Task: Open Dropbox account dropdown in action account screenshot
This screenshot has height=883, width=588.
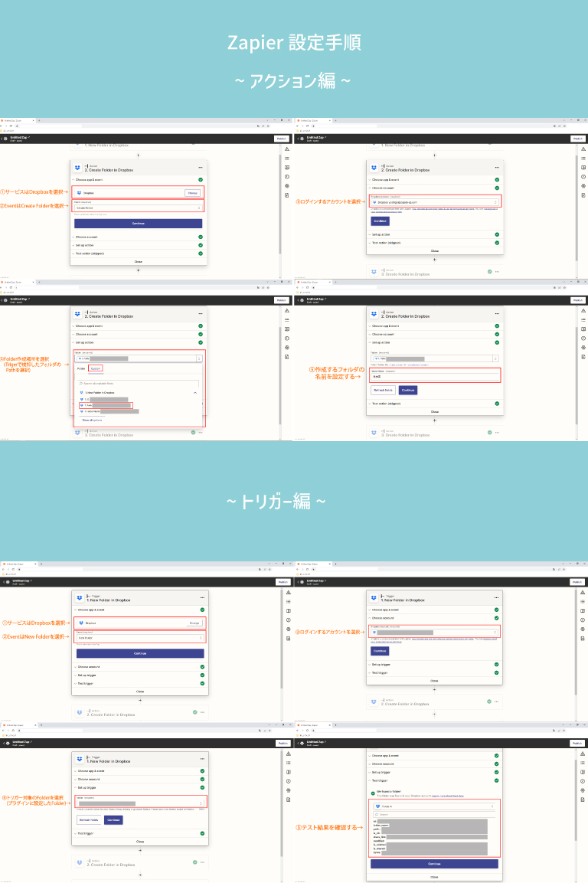Action: coord(435,202)
